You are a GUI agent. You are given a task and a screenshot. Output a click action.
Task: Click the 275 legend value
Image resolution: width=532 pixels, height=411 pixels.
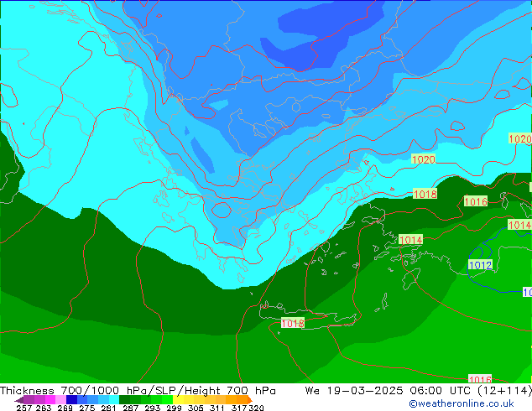tap(87, 408)
